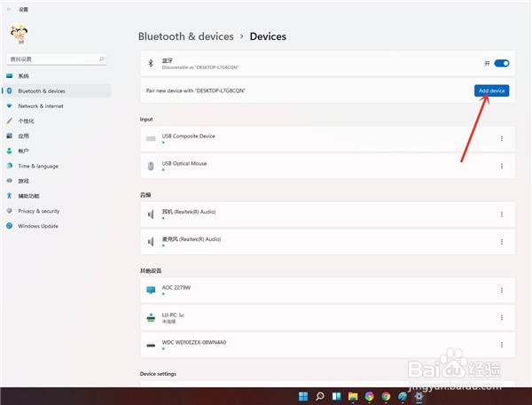Click the system monitor icon in sidebar
This screenshot has width=532, height=405.
[x=9, y=76]
